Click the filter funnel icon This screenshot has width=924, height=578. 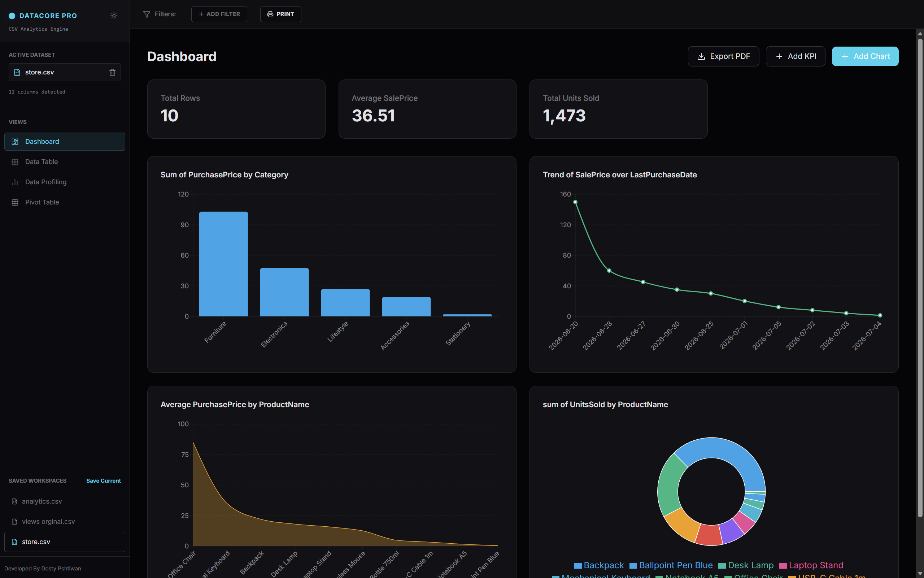point(147,14)
